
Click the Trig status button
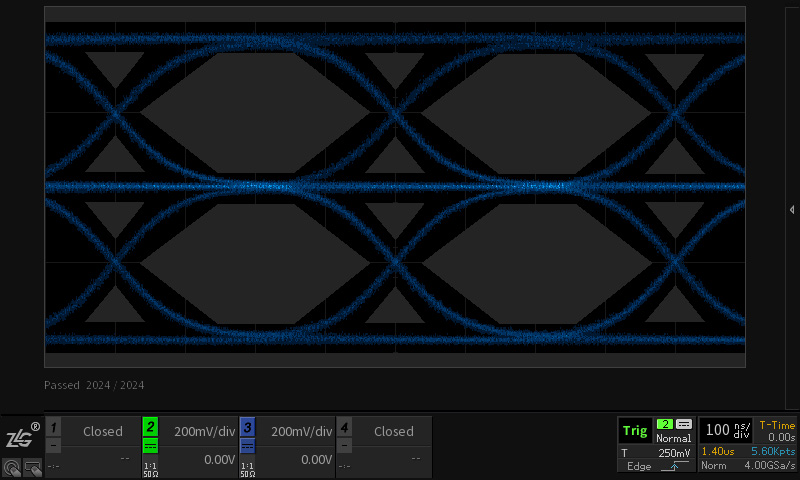635,431
